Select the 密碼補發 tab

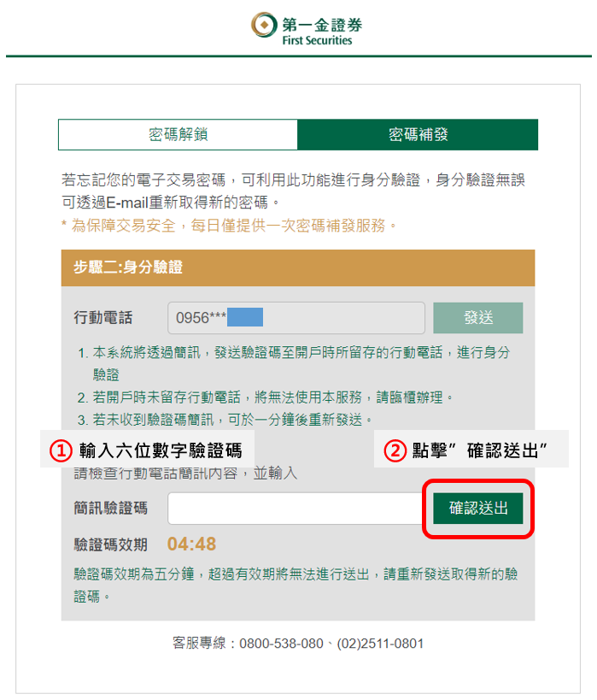tap(418, 134)
